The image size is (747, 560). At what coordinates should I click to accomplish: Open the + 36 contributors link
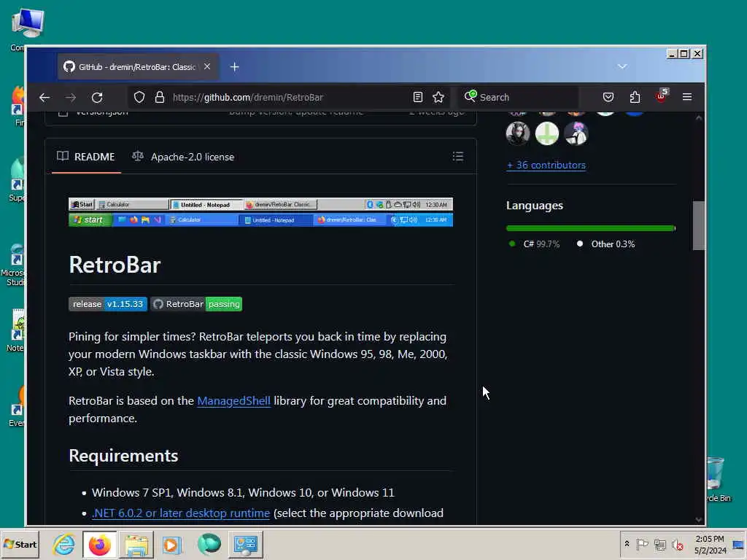point(546,166)
